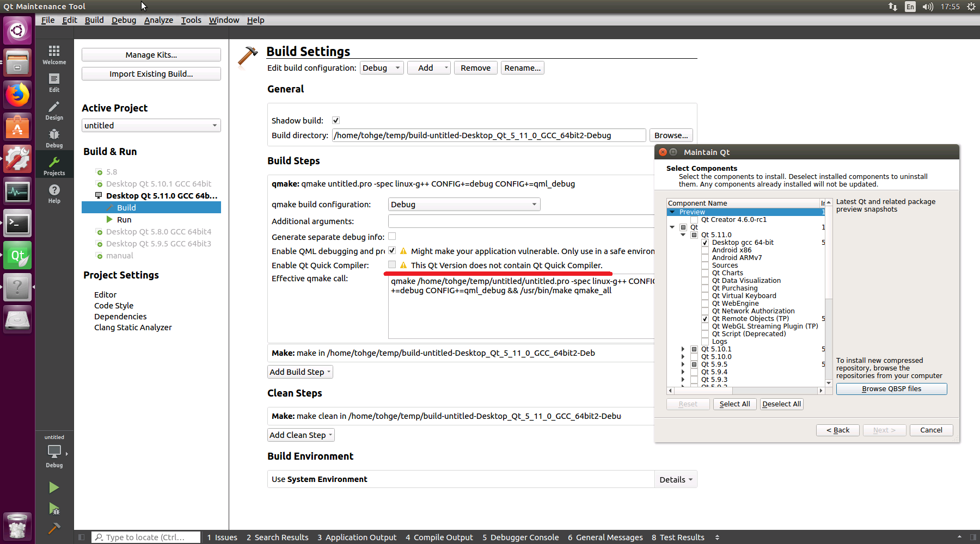Click Deselect All in Maintain Qt
Viewport: 980px width, 544px height.
(781, 404)
